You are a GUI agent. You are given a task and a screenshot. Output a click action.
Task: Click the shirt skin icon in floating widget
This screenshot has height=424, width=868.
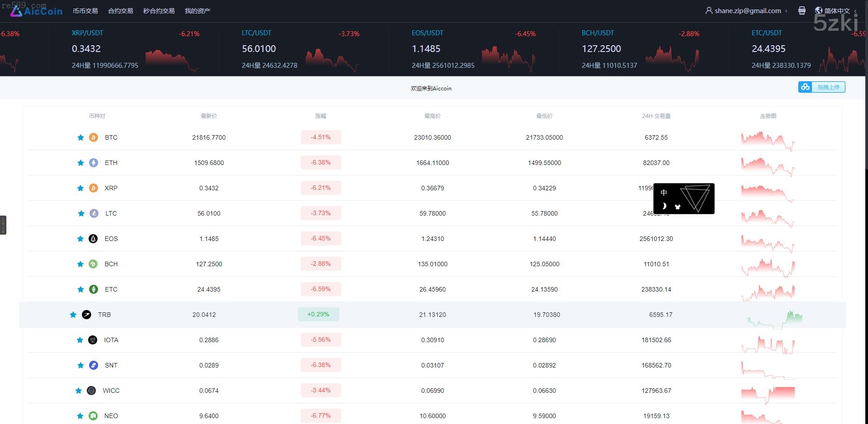coord(677,207)
